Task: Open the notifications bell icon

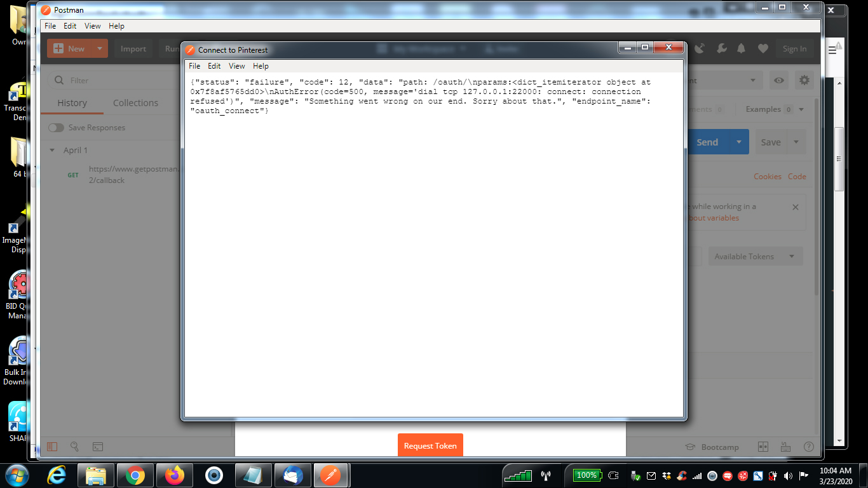Action: coord(742,49)
